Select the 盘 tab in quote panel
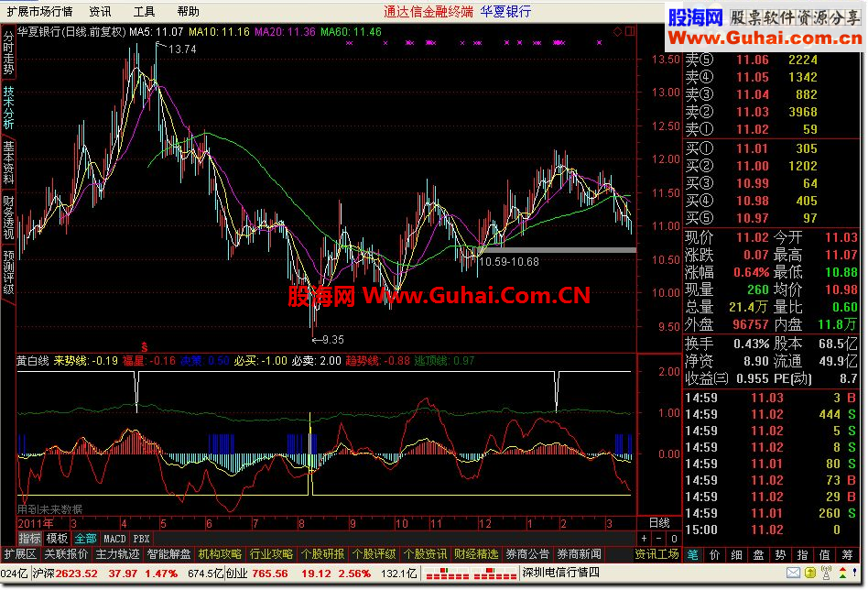This screenshot has height=590, width=868. pos(759,554)
